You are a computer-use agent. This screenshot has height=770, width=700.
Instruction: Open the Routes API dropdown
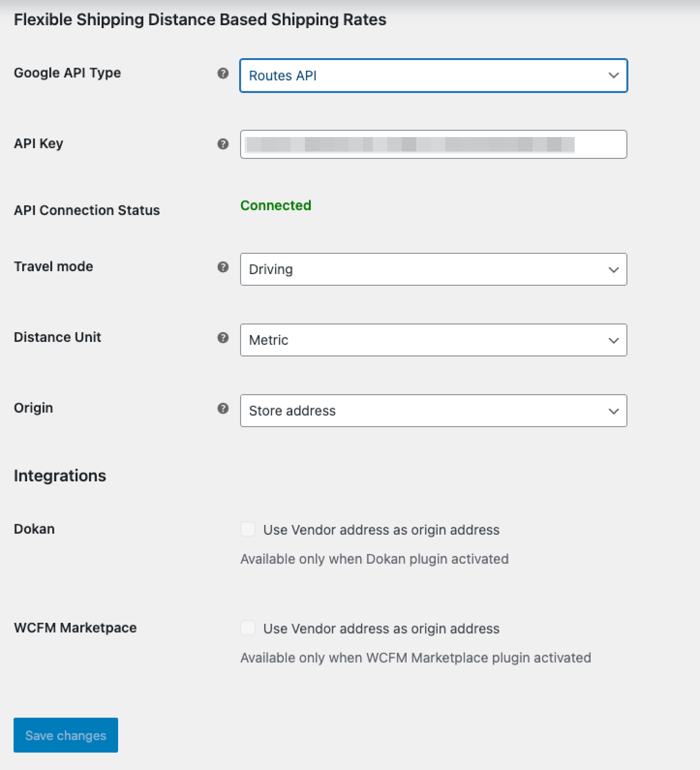coord(433,76)
